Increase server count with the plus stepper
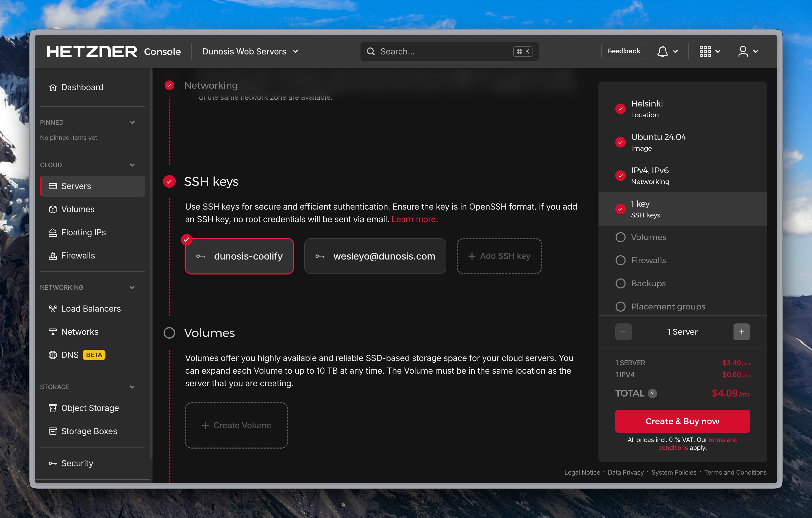Viewport: 812px width, 518px height. tap(741, 332)
